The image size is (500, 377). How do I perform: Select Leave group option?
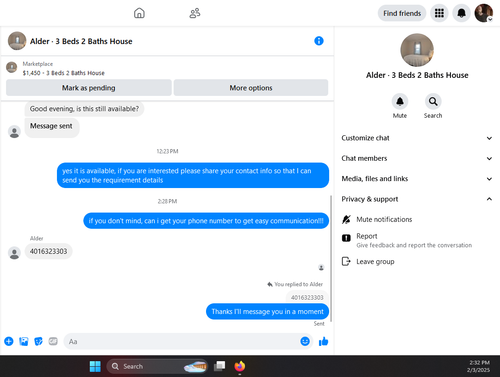pyautogui.click(x=368, y=262)
